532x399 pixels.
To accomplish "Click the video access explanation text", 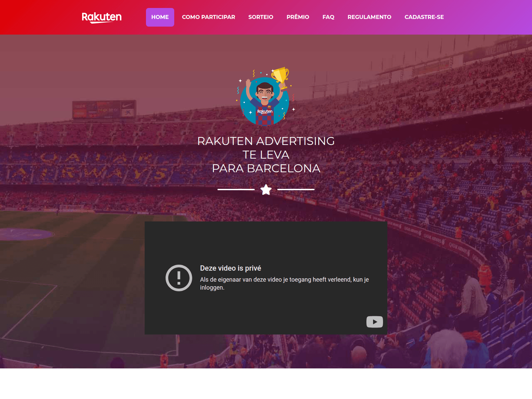I will (284, 284).
